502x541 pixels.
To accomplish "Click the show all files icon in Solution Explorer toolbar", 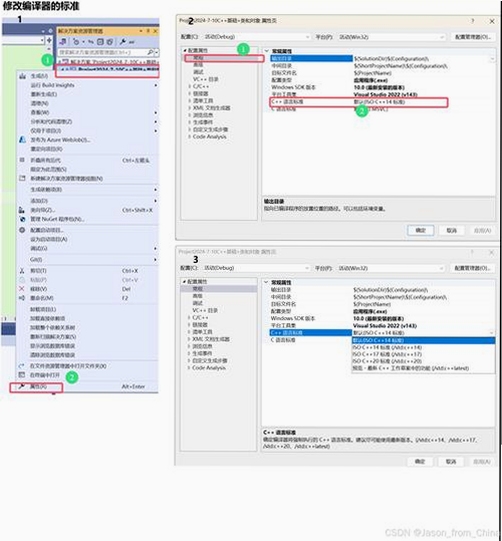I will pos(109,42).
